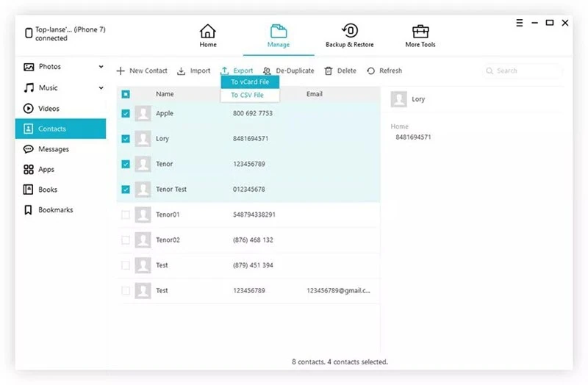This screenshot has width=588, height=385.
Task: Check the Tenor01 contact checkbox
Action: [x=126, y=215]
